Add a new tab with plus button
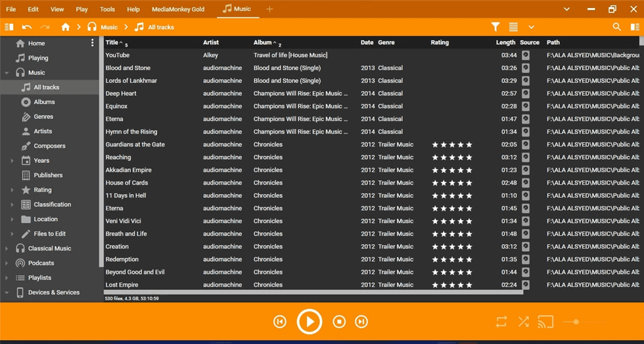This screenshot has height=344, width=644. 269,9
